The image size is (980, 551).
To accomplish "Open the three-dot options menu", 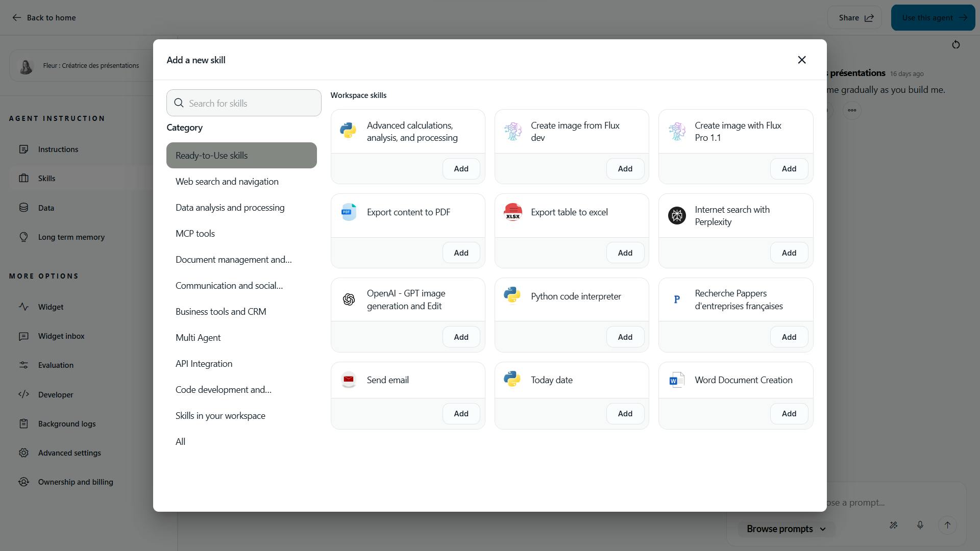I will pos(851,110).
